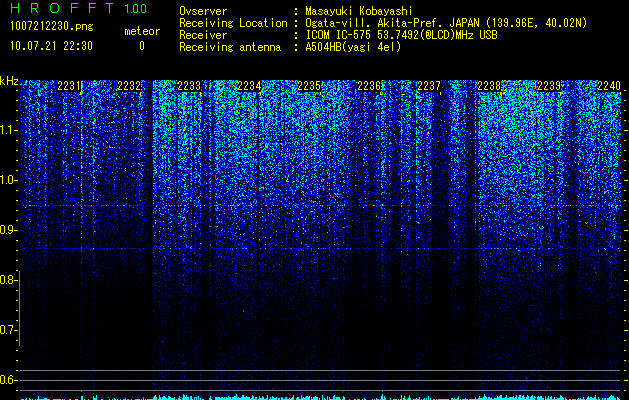The image size is (629, 400).
Task: Click the 2240 time marker
Action: [x=609, y=86]
